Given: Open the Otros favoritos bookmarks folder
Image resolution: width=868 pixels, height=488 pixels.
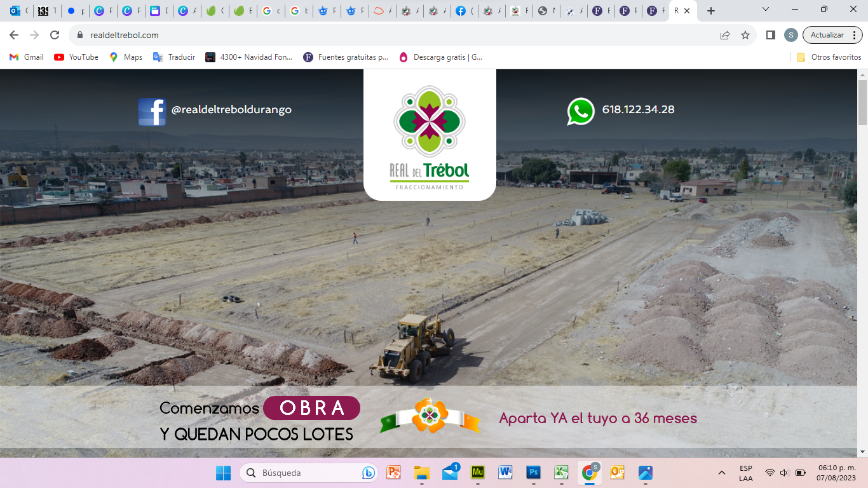Looking at the screenshot, I should 829,57.
